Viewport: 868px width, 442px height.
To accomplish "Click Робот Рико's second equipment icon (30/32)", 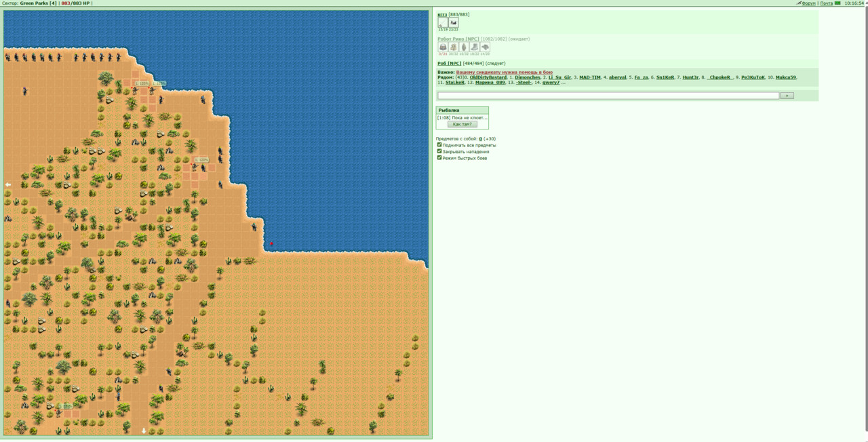I will click(x=454, y=47).
